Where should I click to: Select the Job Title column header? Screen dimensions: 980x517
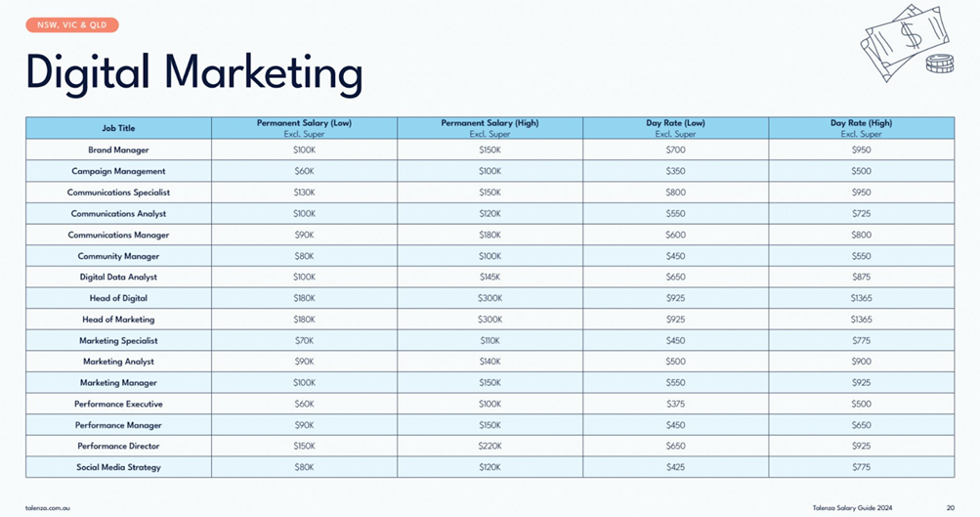118,128
